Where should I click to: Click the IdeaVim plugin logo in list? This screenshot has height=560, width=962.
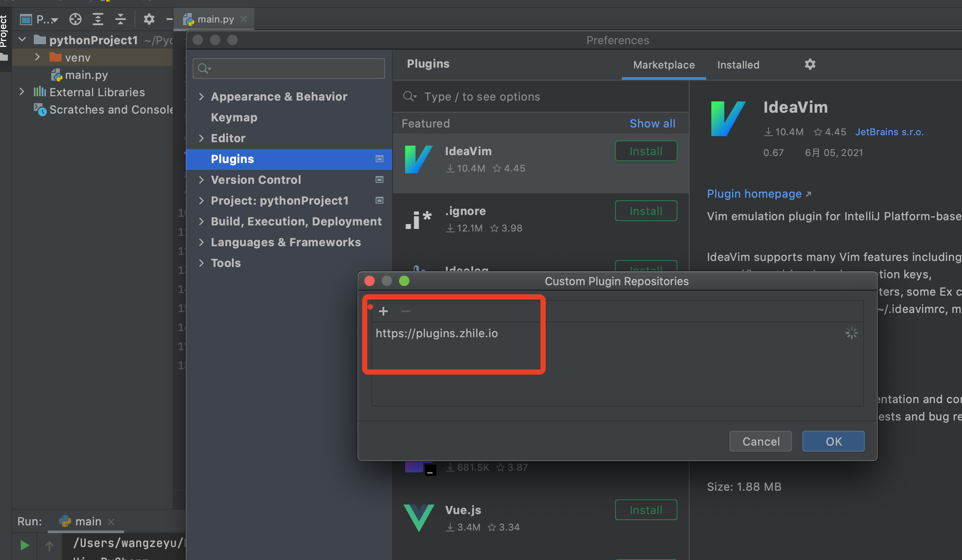418,160
